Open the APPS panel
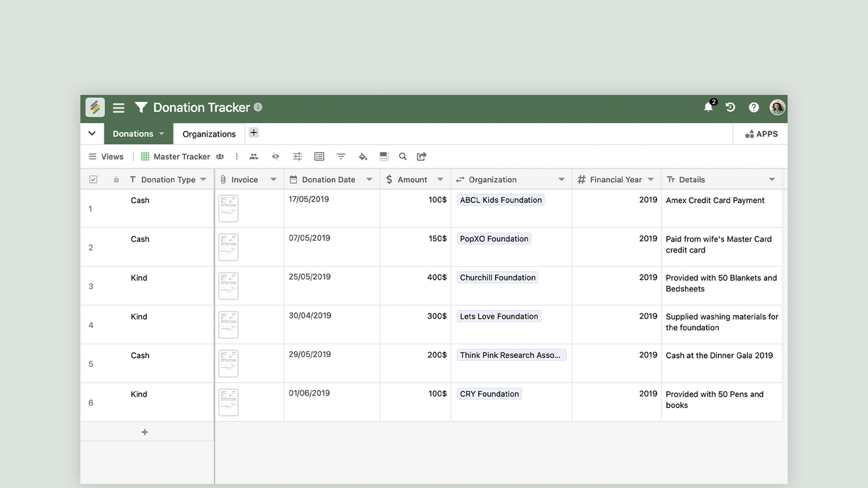Screen dimensions: 868x488 point(761,134)
